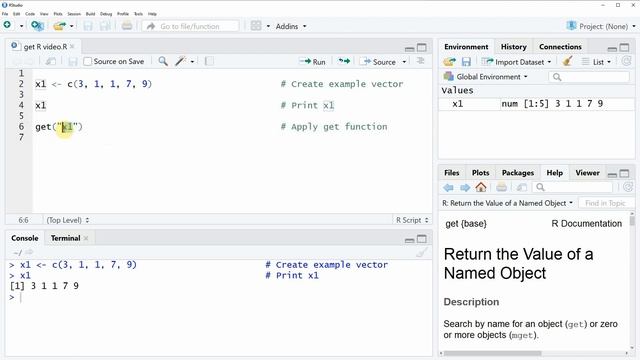Open the (Top Level) scope selector

coord(68,220)
